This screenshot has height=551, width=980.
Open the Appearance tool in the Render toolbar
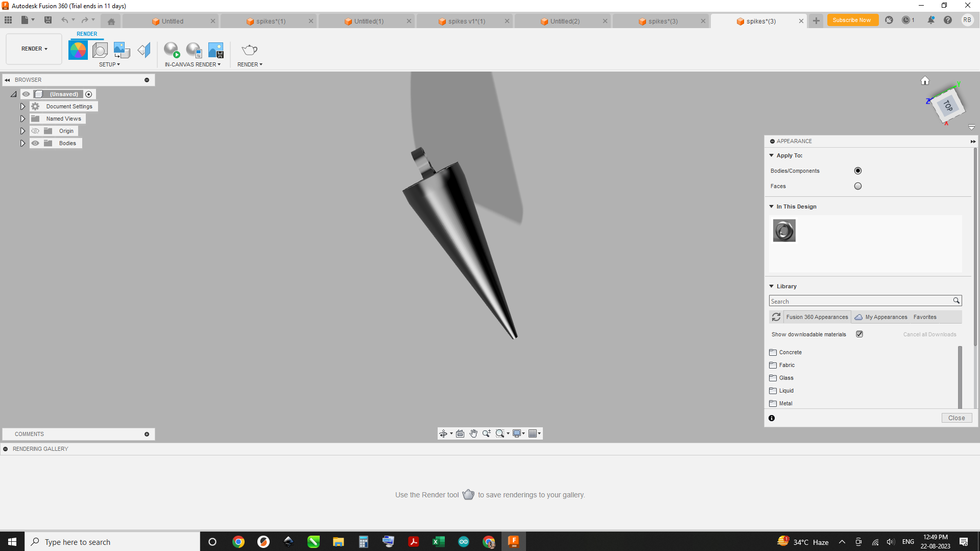[78, 49]
